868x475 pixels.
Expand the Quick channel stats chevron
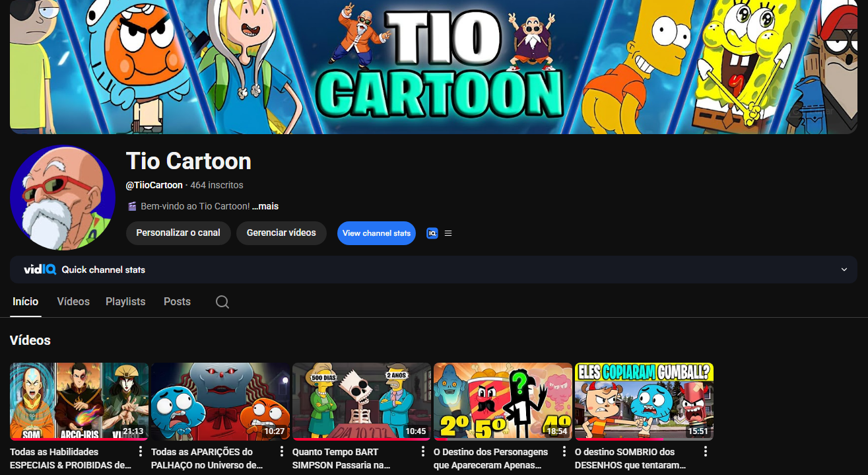tap(844, 270)
